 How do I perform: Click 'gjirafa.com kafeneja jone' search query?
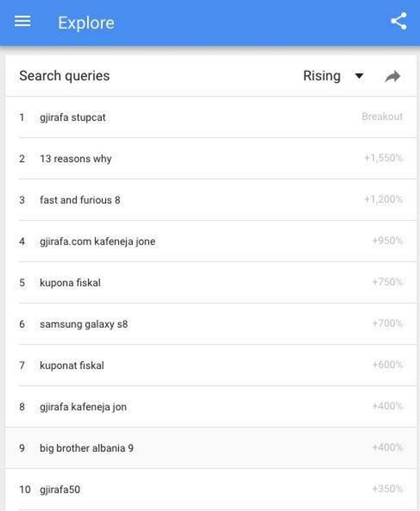tap(97, 242)
